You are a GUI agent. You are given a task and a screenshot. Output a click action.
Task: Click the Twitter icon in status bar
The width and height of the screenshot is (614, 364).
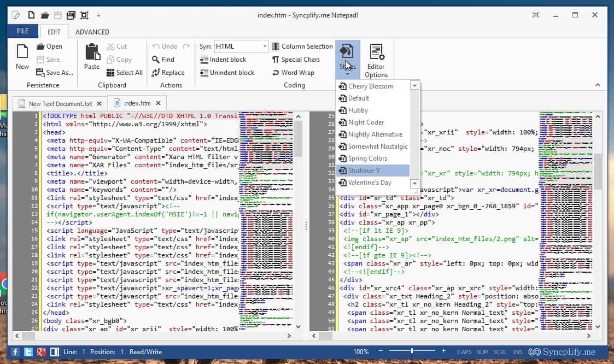click(28, 352)
